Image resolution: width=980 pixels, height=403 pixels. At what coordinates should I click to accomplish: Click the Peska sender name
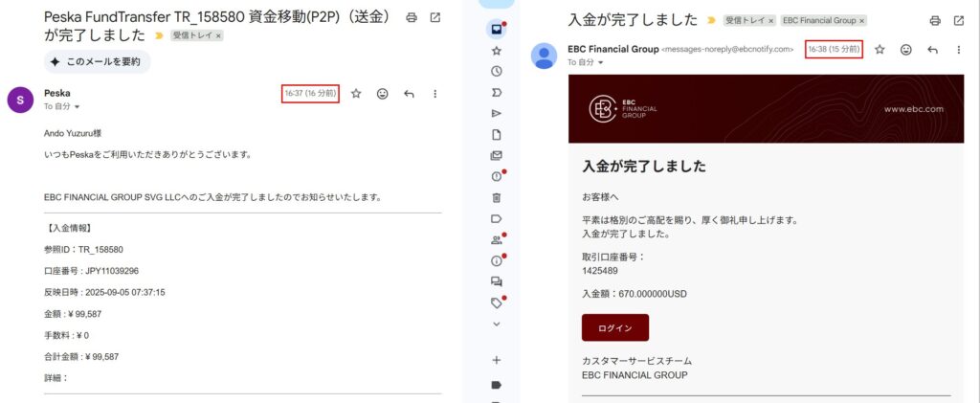(x=56, y=93)
